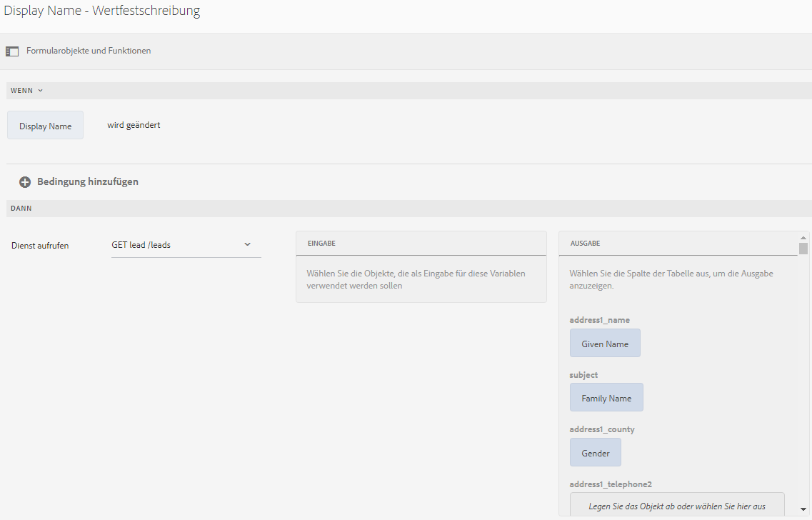This screenshot has height=520, width=812.
Task: Click the address1_telephone2 object drop field
Action: pos(676,506)
